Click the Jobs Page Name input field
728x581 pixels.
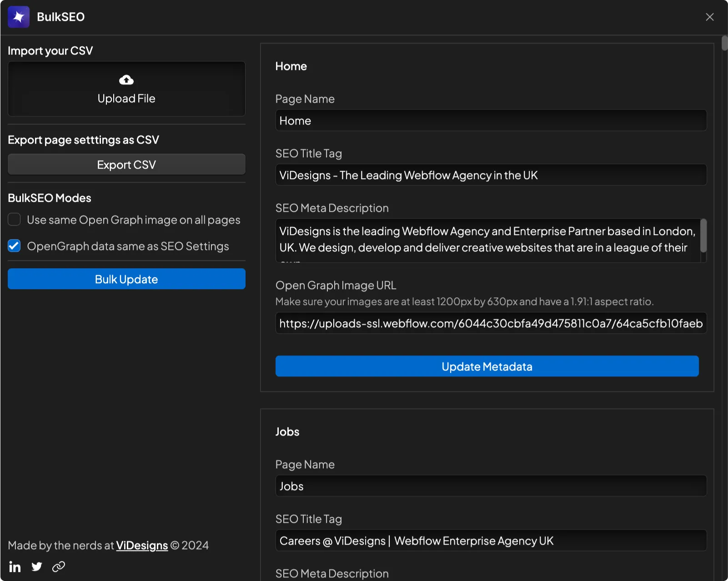(x=491, y=486)
